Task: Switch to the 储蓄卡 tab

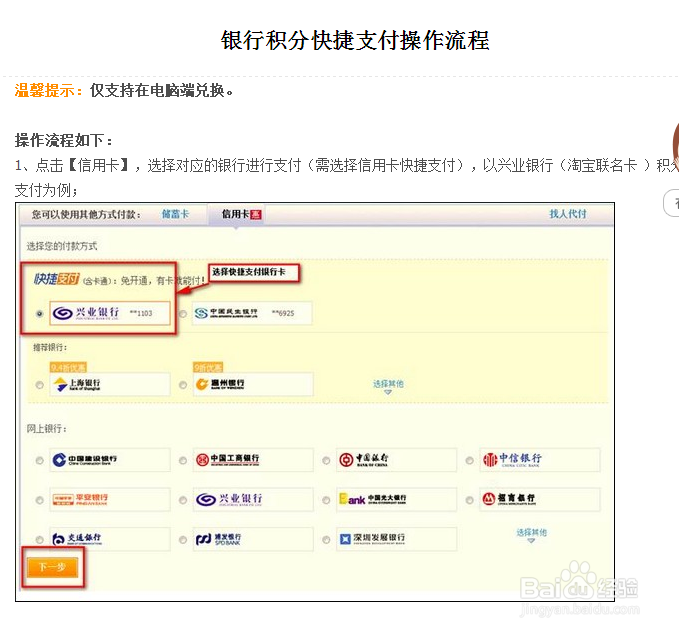Action: click(x=175, y=214)
